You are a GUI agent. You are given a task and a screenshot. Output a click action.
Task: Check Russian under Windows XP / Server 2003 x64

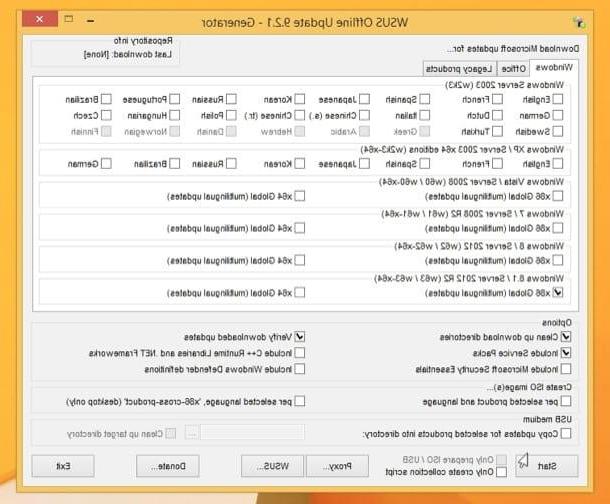pos(231,163)
